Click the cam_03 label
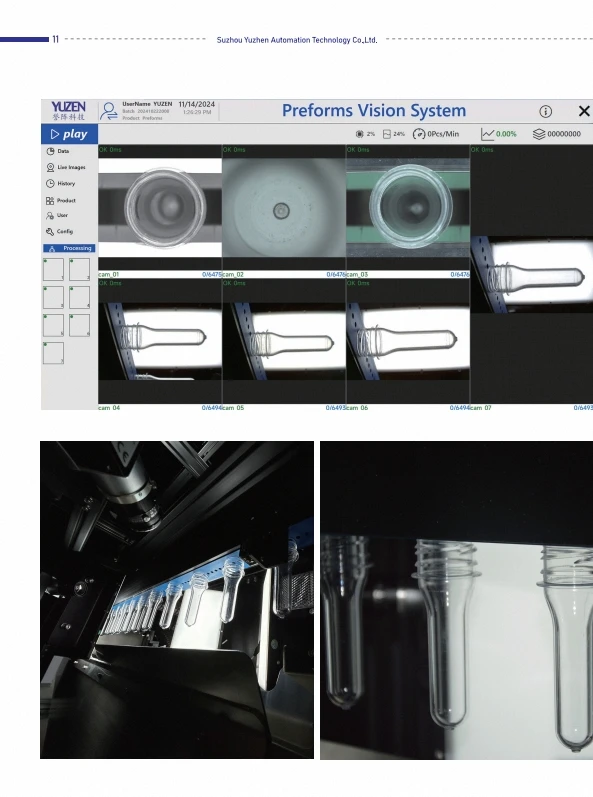Screen dimensions: 593x797 (357, 274)
